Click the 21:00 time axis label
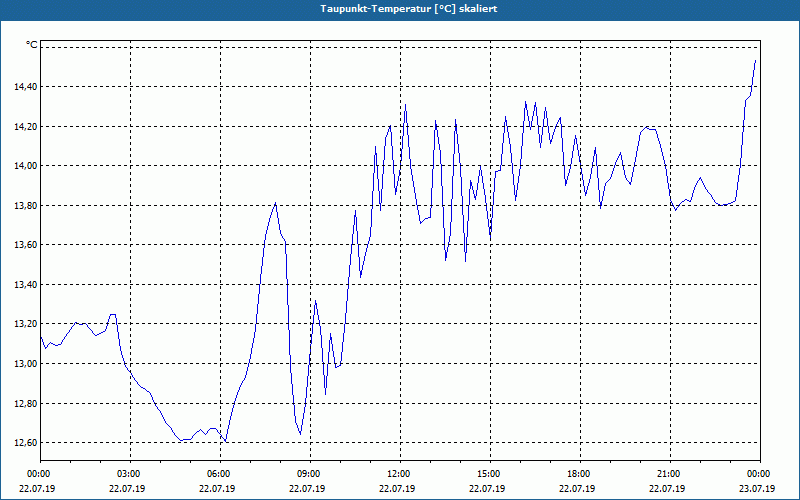The height and width of the screenshot is (500, 800). 670,474
